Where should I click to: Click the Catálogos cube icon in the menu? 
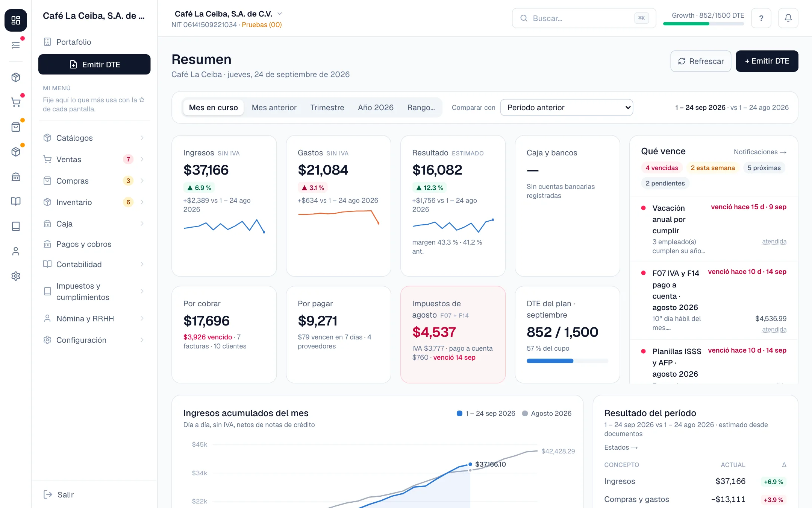pyautogui.click(x=47, y=138)
